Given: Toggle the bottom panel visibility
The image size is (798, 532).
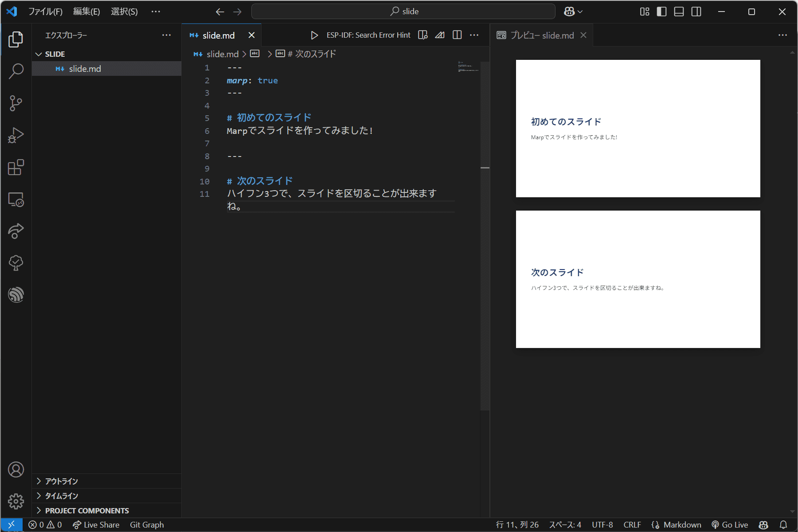Looking at the screenshot, I should (679, 12).
